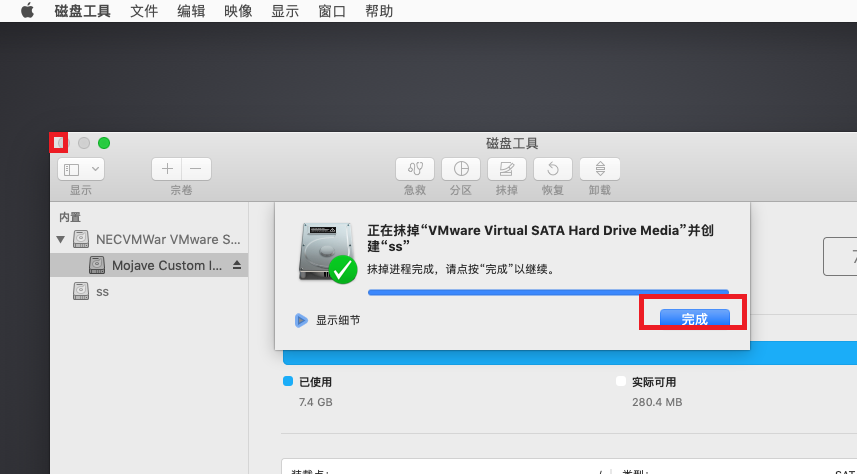The height and width of the screenshot is (474, 857).
Task: Remove a volume with the minus button
Action: coord(196,169)
